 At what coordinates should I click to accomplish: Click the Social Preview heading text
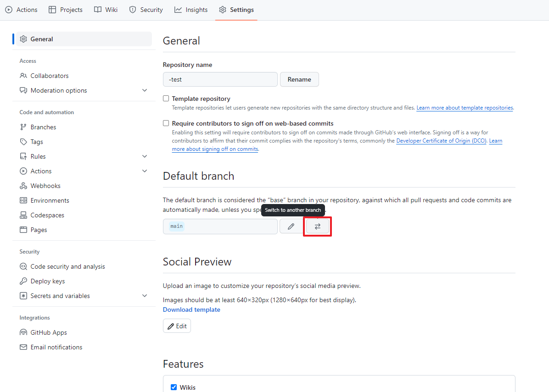197,262
